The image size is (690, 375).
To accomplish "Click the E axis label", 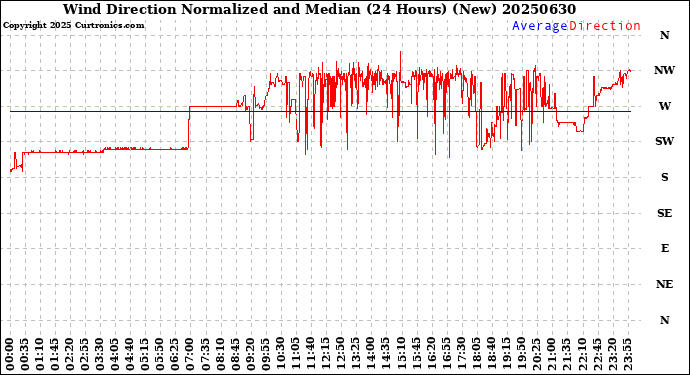I will click(x=664, y=249).
